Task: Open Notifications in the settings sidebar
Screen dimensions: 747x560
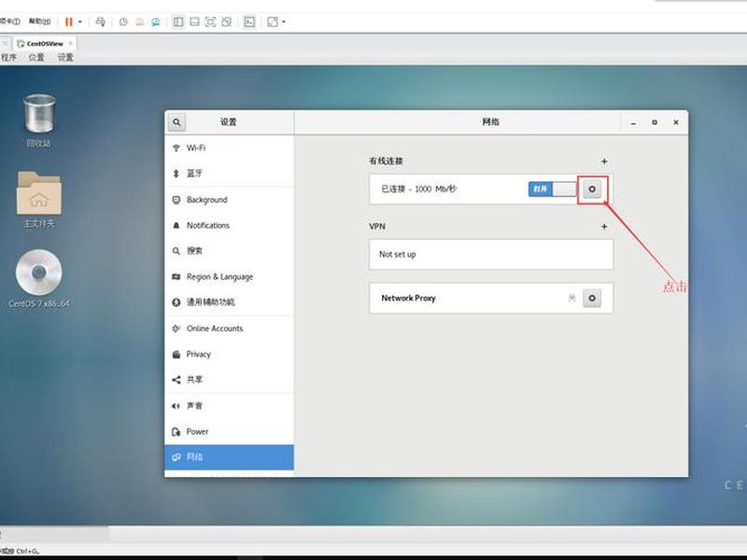Action: point(229,225)
